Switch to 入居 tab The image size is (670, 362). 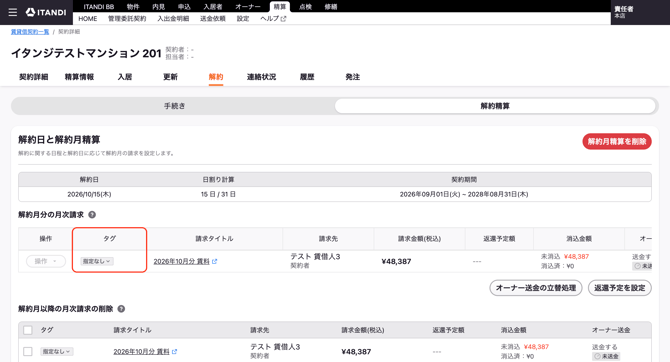[x=125, y=77]
